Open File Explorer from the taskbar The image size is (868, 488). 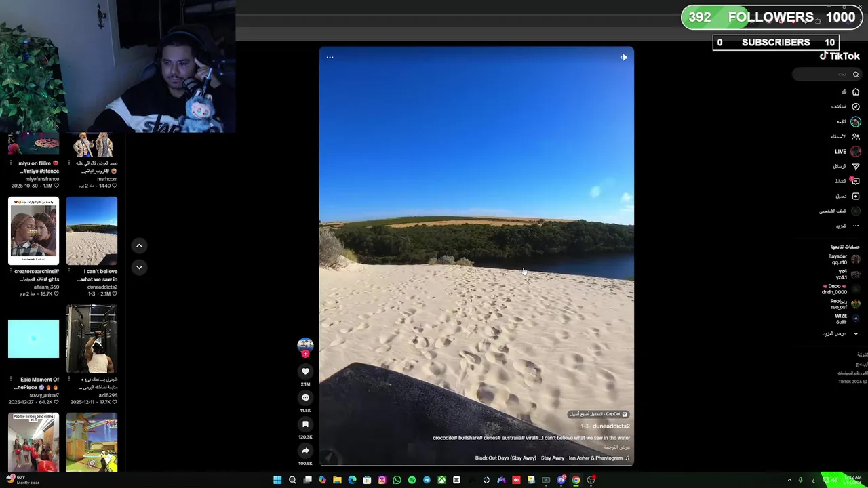pyautogui.click(x=337, y=480)
